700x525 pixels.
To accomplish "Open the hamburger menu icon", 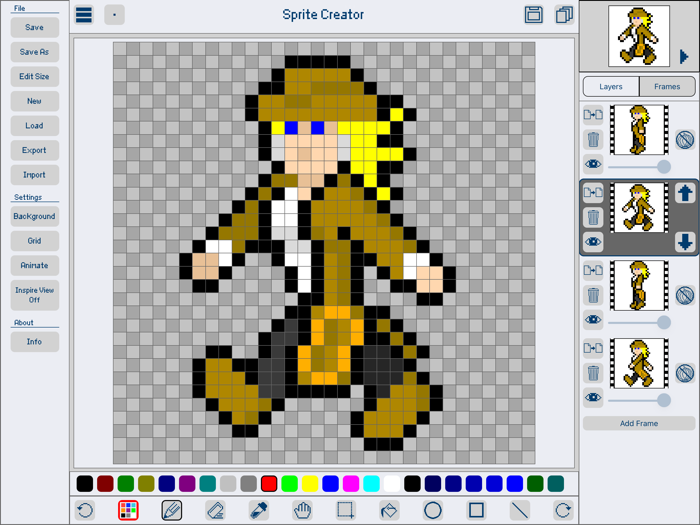I will point(84,15).
